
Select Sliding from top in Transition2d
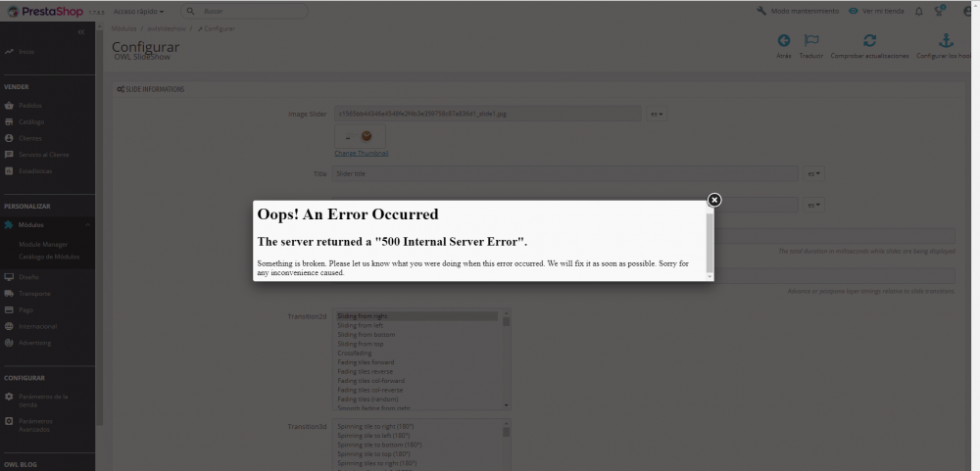[x=416, y=344]
